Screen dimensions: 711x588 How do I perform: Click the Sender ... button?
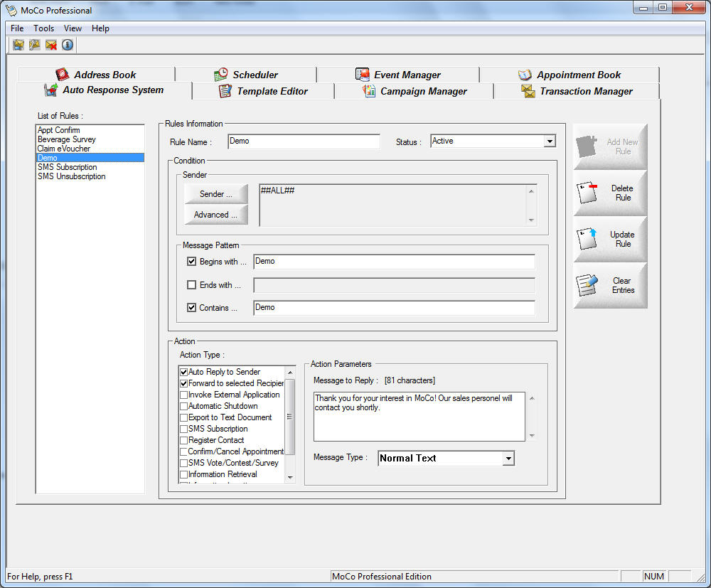pos(216,194)
